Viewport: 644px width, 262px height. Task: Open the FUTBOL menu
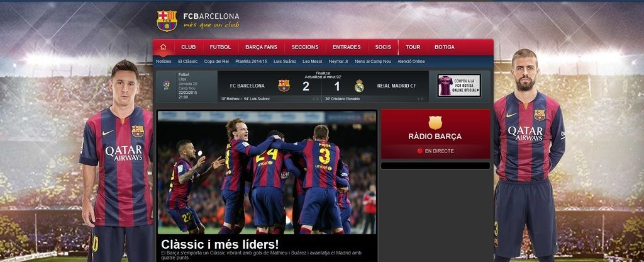click(x=221, y=47)
